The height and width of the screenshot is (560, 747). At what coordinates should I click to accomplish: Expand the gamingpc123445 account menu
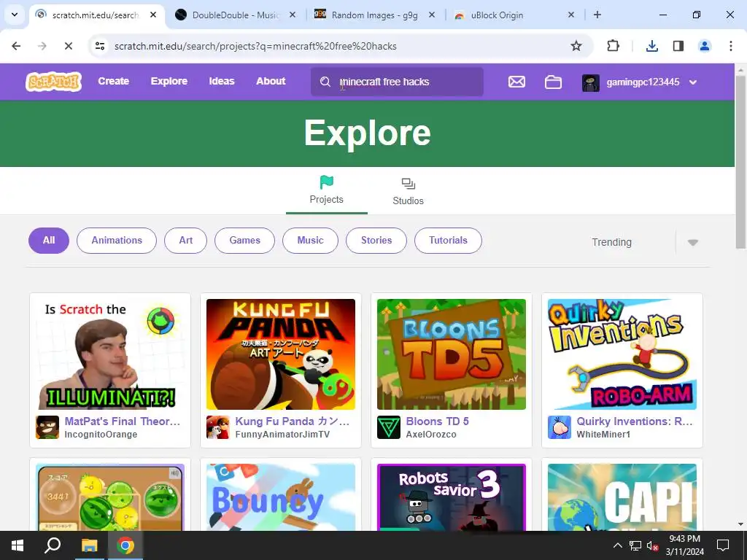[693, 82]
